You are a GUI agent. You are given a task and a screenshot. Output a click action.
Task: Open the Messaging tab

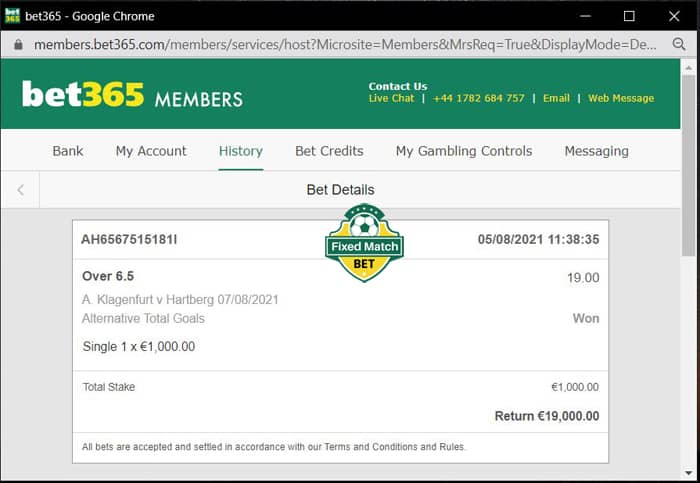pyautogui.click(x=596, y=151)
